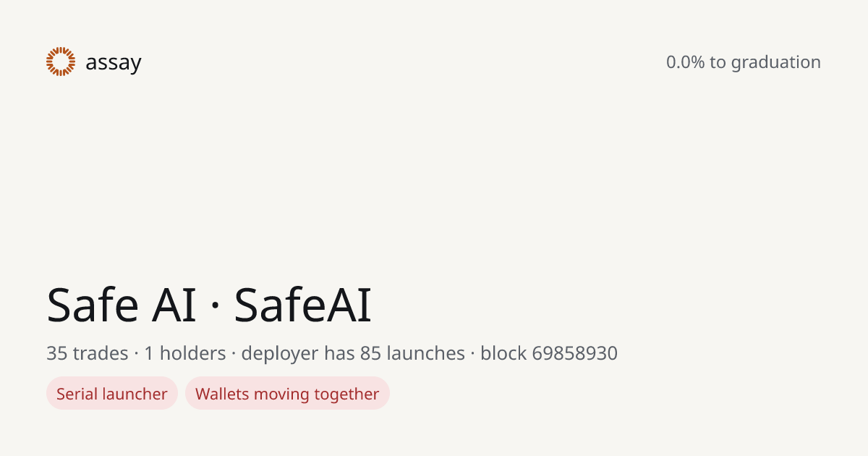Click the word holders in stats

[x=193, y=353]
